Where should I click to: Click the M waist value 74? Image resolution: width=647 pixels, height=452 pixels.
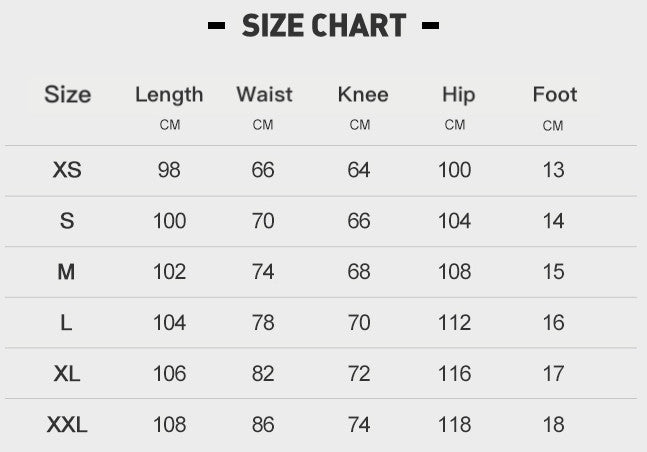[263, 272]
